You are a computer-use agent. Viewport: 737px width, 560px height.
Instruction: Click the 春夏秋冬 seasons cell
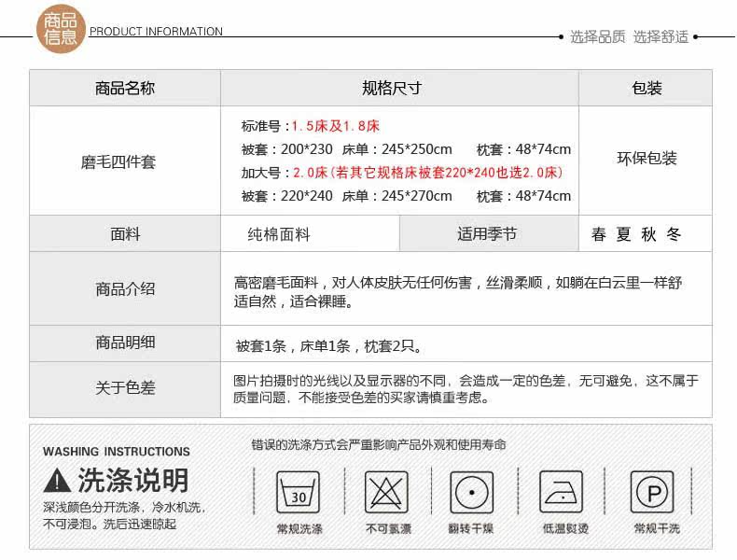[x=636, y=234]
